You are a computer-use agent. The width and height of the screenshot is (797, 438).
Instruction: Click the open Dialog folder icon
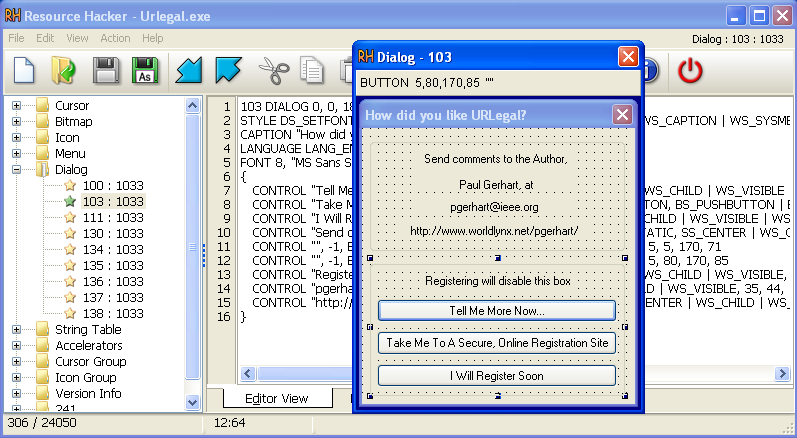pos(43,169)
